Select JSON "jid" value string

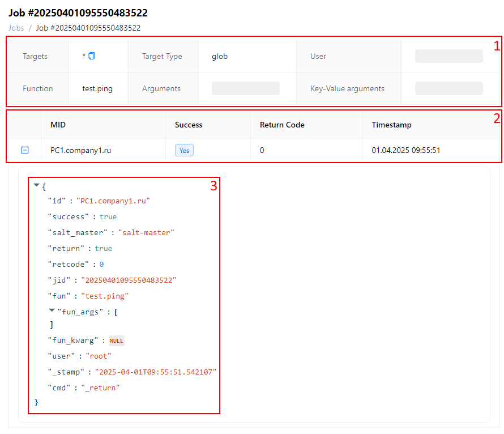(129, 280)
